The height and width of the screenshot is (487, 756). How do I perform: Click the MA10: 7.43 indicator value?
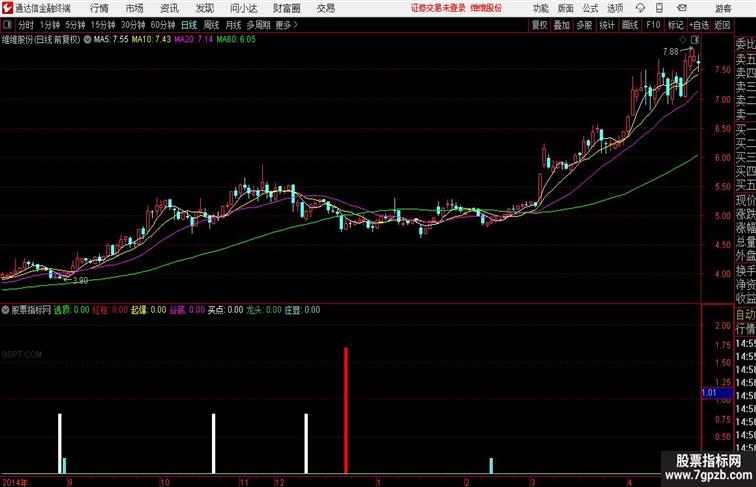[151, 40]
